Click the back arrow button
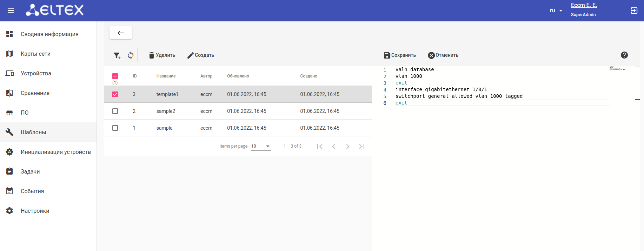644x251 pixels. coord(121,33)
